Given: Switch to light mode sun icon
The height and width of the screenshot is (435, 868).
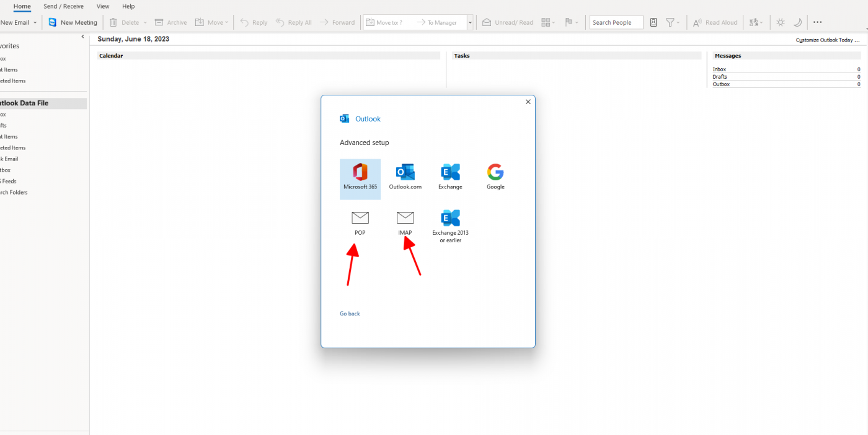Looking at the screenshot, I should click(781, 22).
